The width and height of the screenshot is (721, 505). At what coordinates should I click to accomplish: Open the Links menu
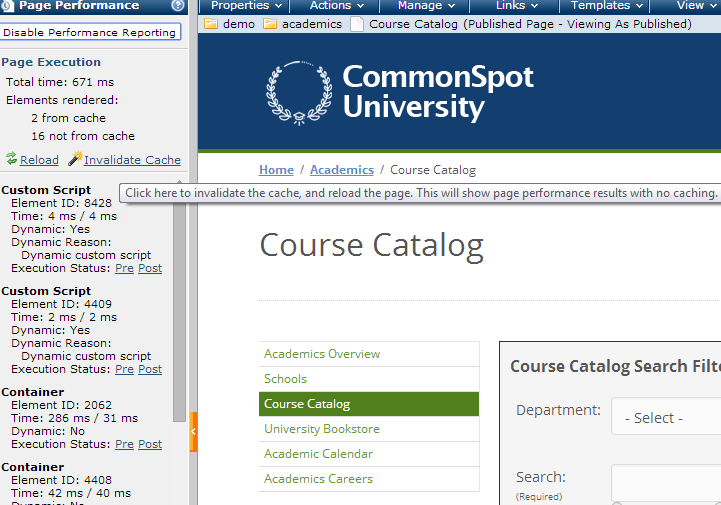coord(517,6)
